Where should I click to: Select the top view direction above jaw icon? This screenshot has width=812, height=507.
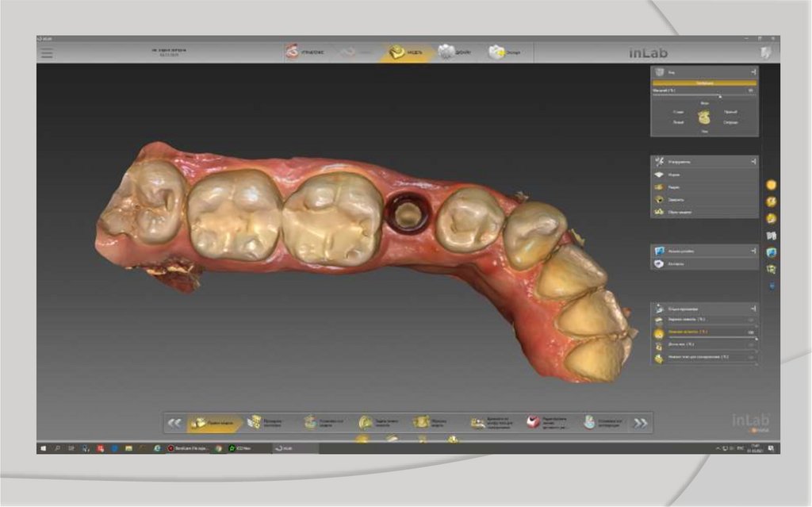point(704,103)
